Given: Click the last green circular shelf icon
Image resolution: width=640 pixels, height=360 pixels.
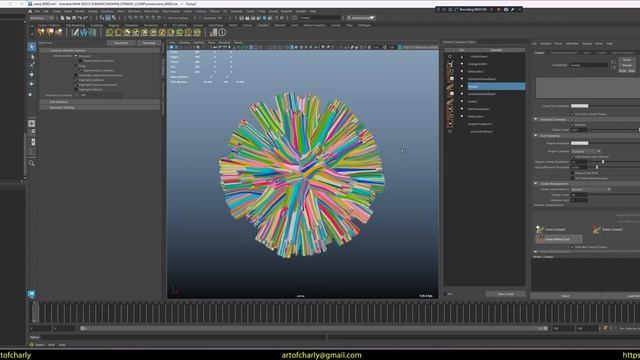Looking at the screenshot, I should (x=197, y=32).
